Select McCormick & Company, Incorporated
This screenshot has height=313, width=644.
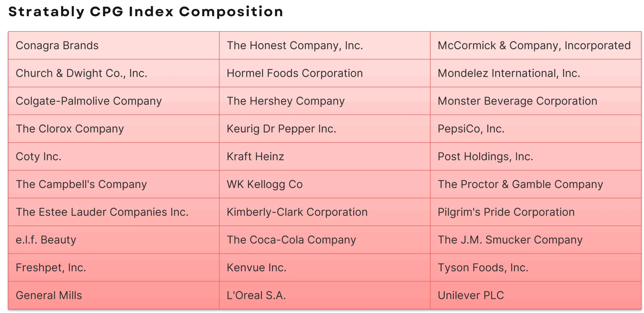tap(534, 45)
